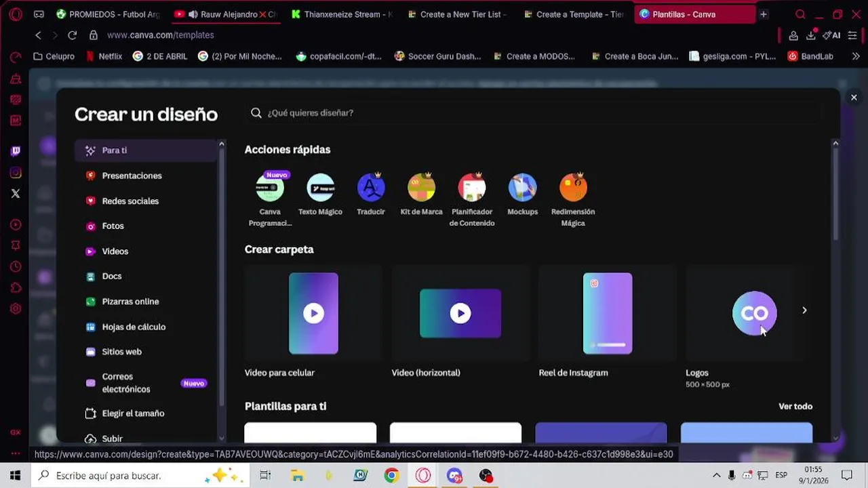This screenshot has width=868, height=488.
Task: Open browser tab search icon
Action: click(x=800, y=14)
